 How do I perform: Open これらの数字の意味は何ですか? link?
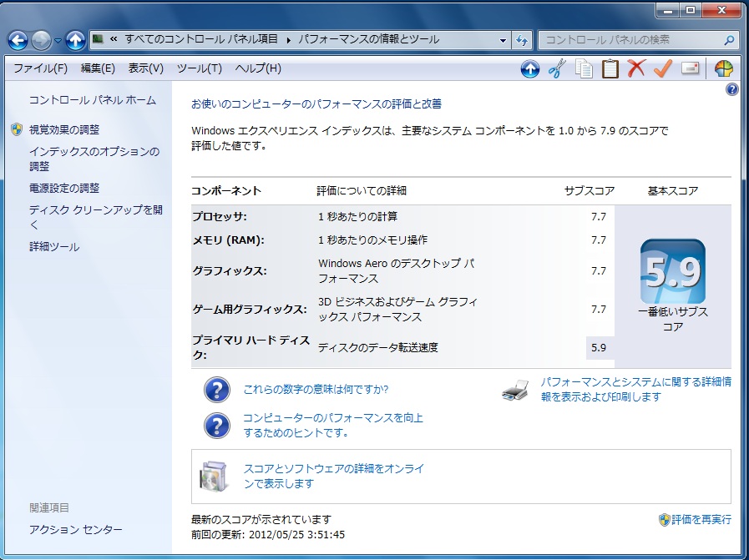coord(316,389)
